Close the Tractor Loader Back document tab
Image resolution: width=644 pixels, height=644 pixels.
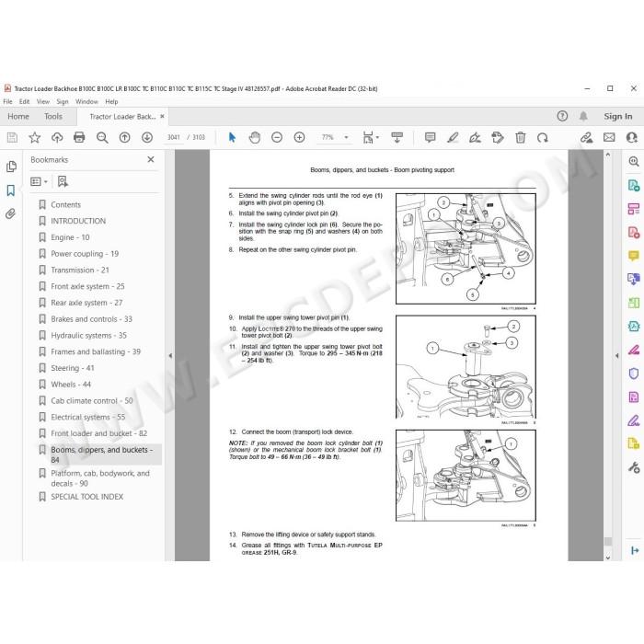[162, 116]
